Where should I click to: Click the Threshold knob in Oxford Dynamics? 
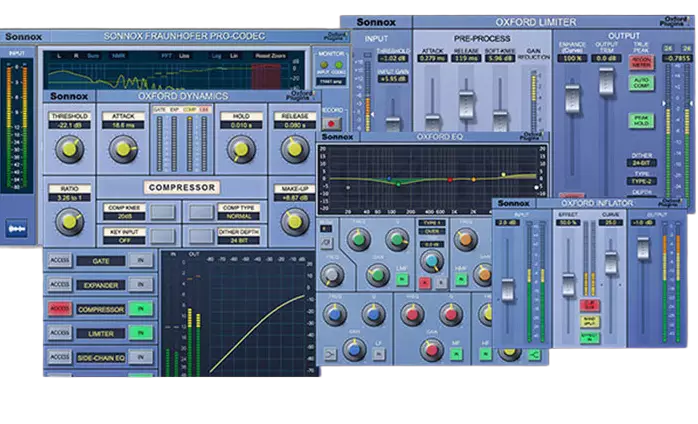pyautogui.click(x=69, y=150)
